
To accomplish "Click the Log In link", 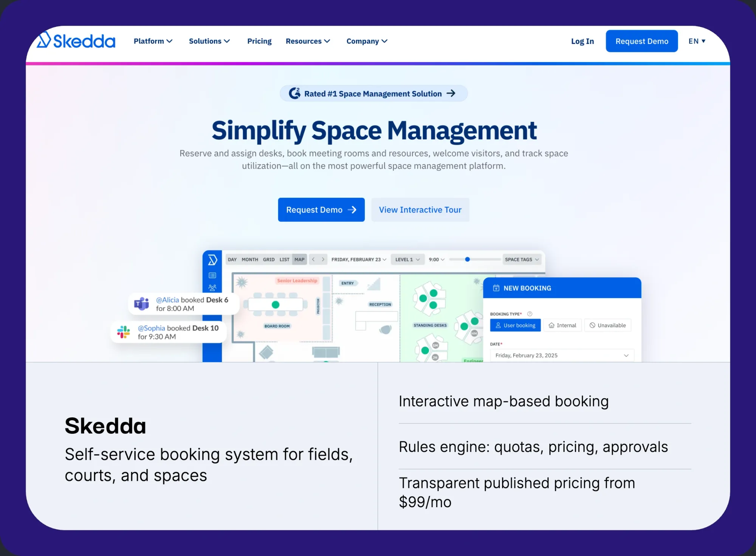I will coord(582,41).
